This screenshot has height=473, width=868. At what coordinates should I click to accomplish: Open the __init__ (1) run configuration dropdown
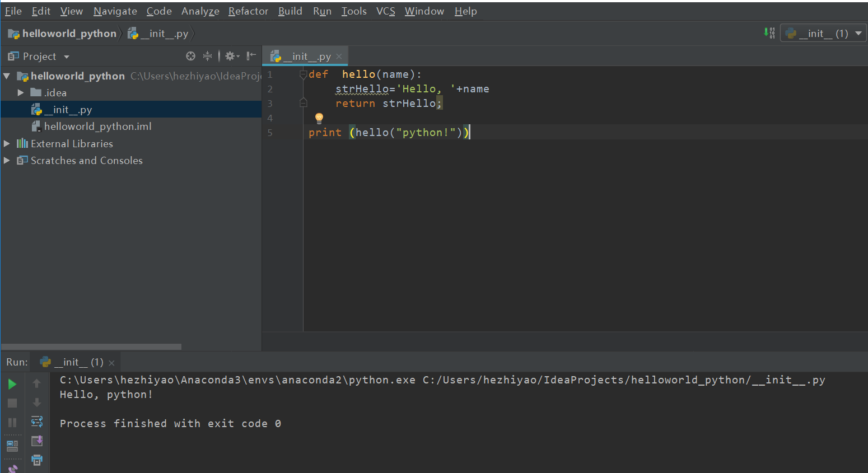824,34
